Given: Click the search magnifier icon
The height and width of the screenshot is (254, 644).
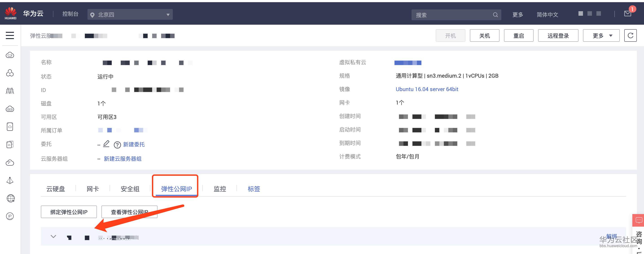Looking at the screenshot, I should (495, 15).
